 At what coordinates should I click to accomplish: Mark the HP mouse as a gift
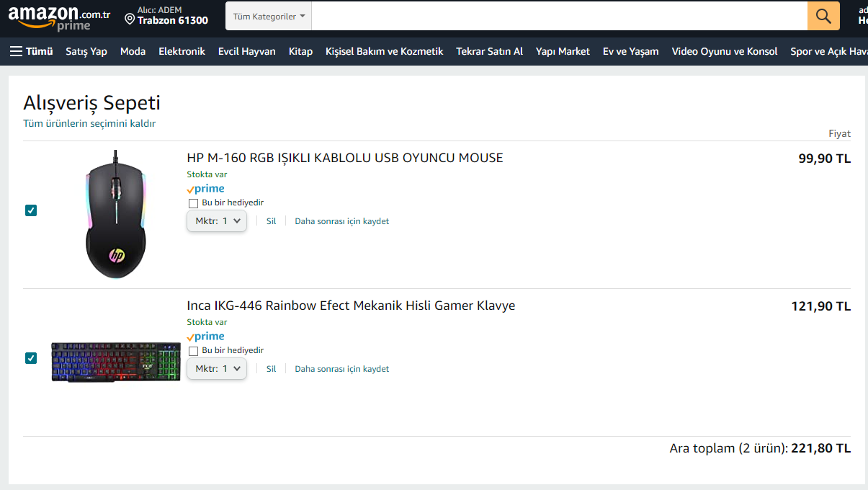193,203
